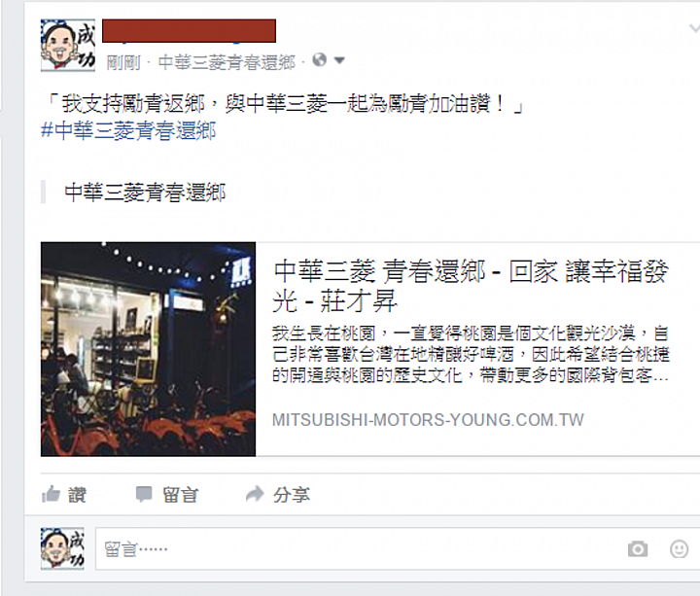Open the camera photo attachment icon
The height and width of the screenshot is (596, 700).
pos(638,548)
